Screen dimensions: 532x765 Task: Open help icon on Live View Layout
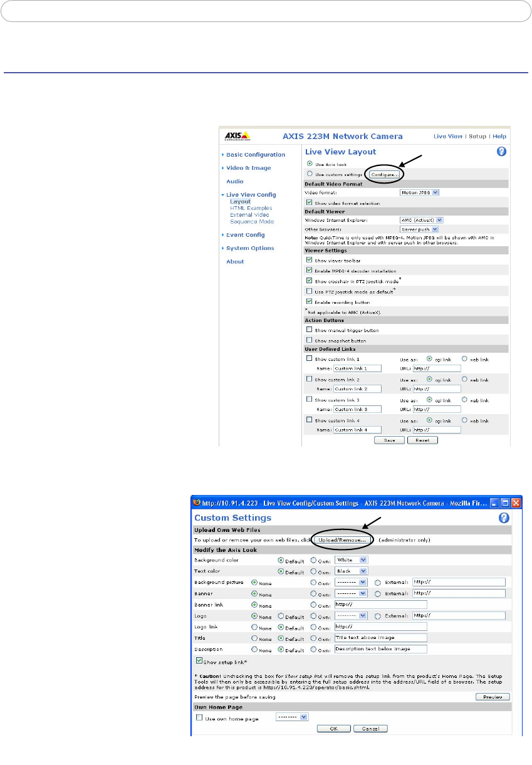[x=501, y=152]
